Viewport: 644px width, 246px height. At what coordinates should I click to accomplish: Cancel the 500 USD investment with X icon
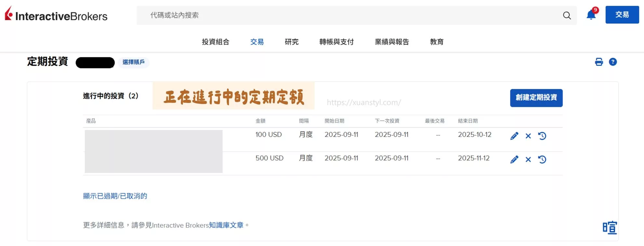[x=528, y=159]
